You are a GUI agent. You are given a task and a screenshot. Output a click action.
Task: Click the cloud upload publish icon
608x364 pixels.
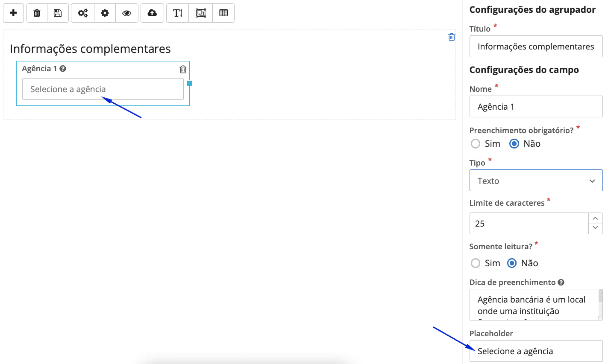(152, 13)
